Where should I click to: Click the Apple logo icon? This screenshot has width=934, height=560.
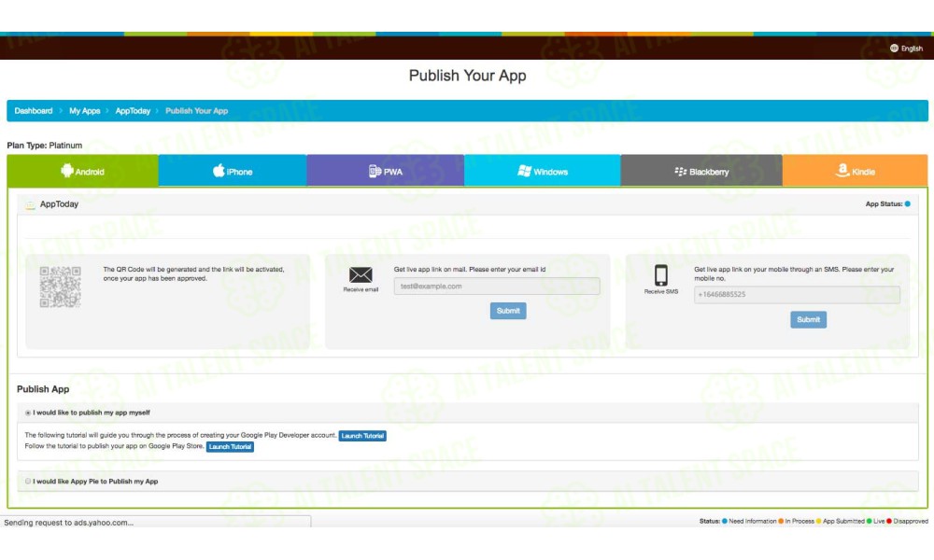[219, 170]
